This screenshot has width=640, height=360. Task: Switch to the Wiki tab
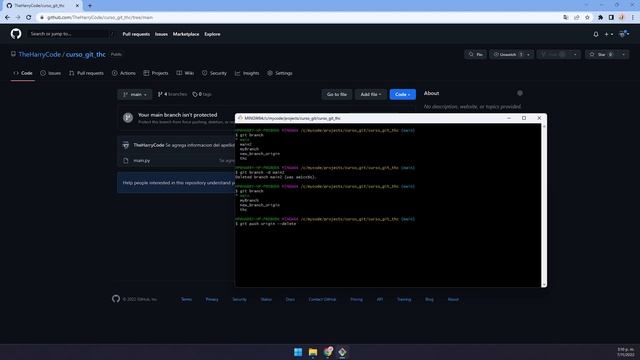click(x=185, y=73)
